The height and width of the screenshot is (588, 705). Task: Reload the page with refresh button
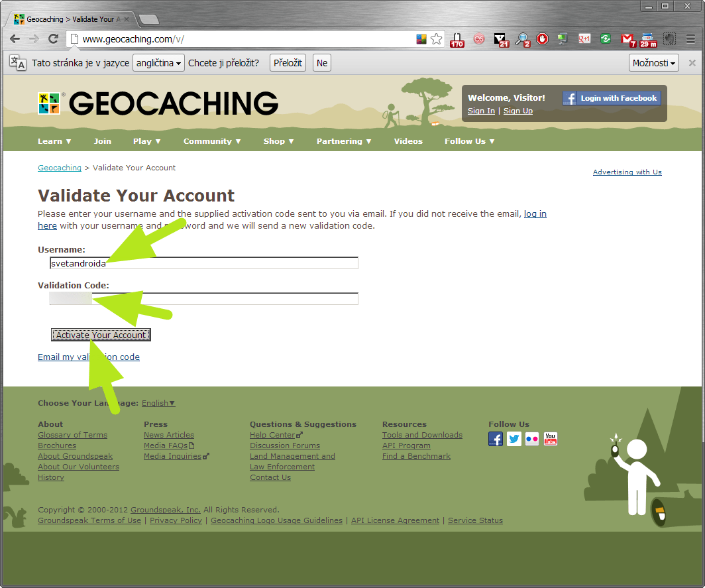point(54,39)
